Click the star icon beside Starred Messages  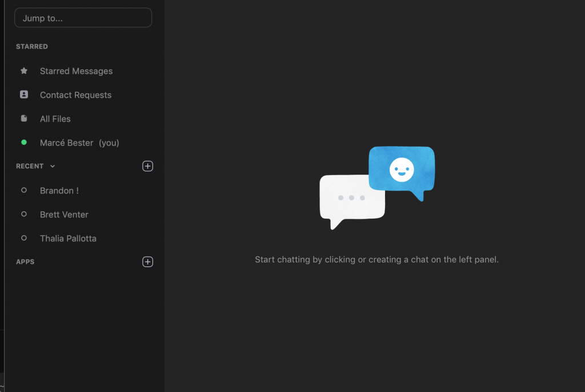pyautogui.click(x=24, y=71)
